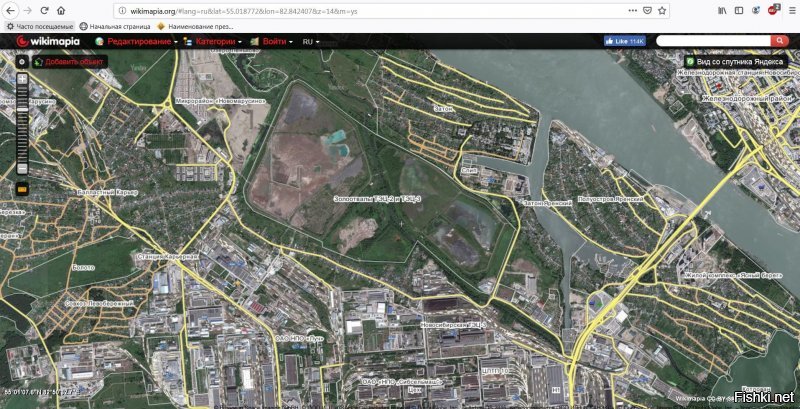
Task: Select 'ЦППП 10' map label
Action: click(x=495, y=371)
